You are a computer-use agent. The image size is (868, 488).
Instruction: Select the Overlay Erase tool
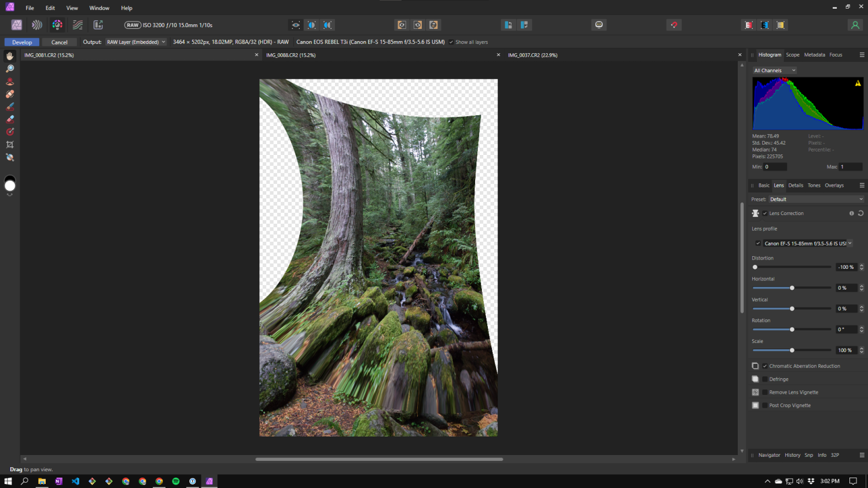(x=10, y=119)
